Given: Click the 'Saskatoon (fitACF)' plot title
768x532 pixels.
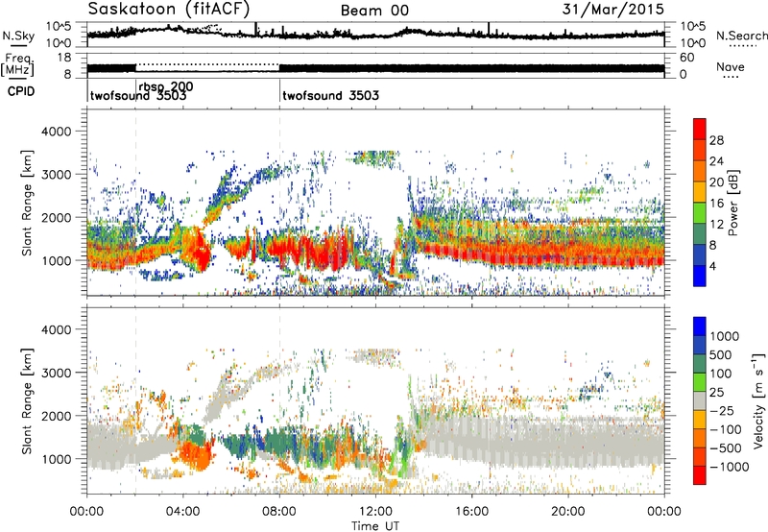Looking at the screenshot, I should click(x=169, y=9).
